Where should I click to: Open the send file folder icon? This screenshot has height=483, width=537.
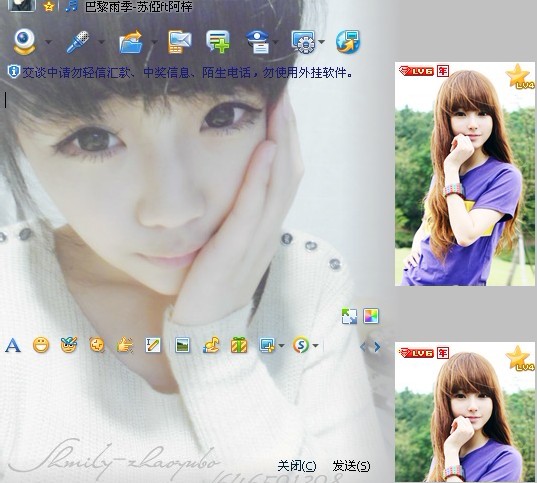click(x=131, y=42)
